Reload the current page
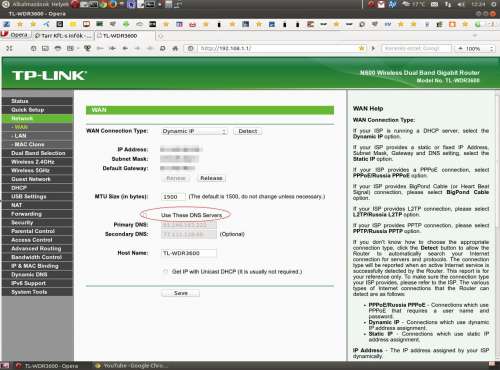The image size is (500, 370). click(162, 48)
